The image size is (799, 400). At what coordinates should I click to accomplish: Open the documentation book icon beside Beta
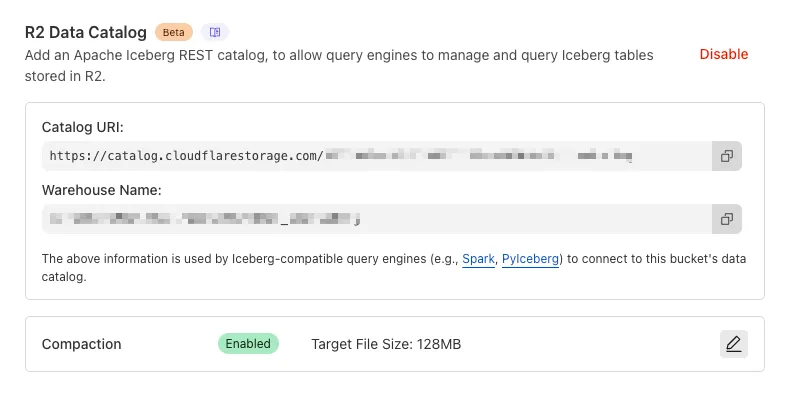coord(215,32)
